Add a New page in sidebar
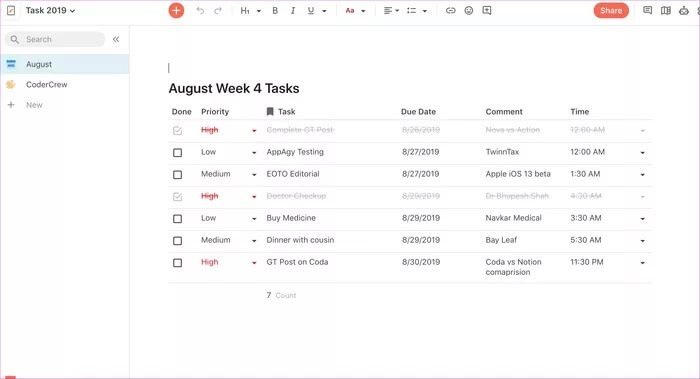This screenshot has height=379, width=700. [34, 105]
